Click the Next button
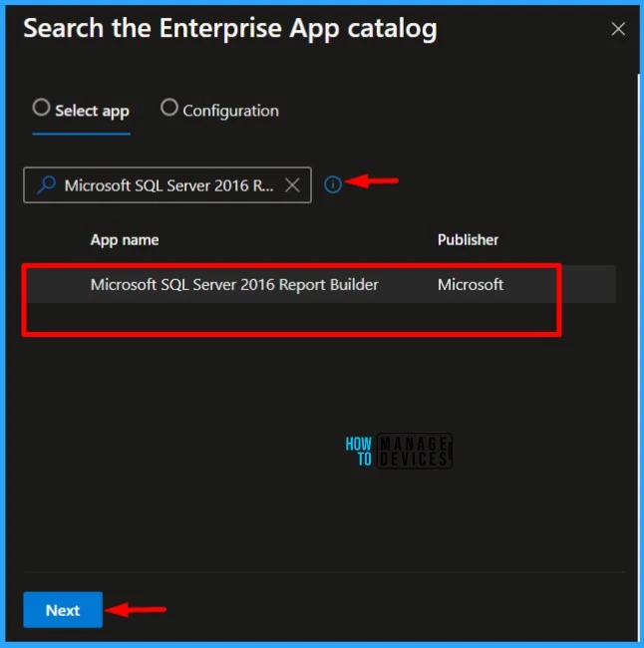The height and width of the screenshot is (648, 644). (63, 609)
